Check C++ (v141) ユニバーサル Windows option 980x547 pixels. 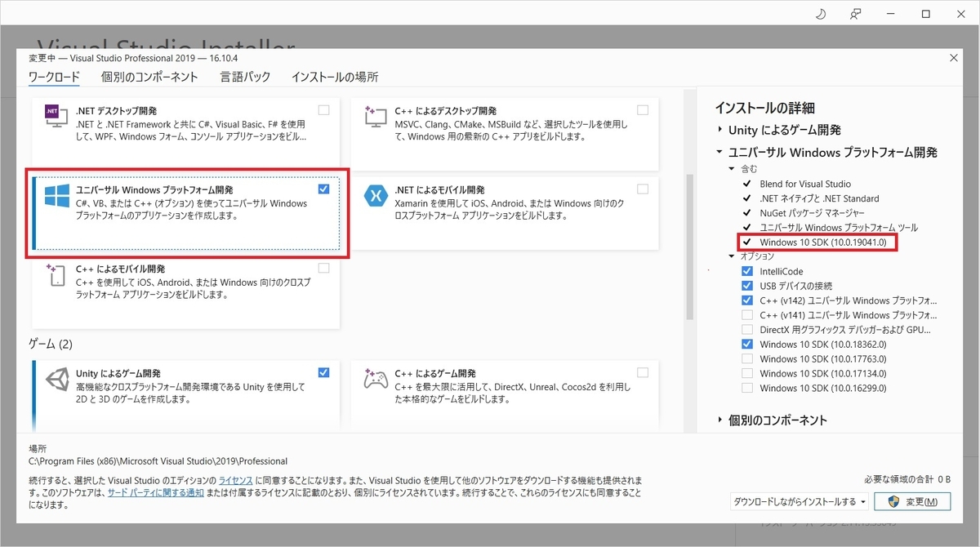tap(747, 315)
